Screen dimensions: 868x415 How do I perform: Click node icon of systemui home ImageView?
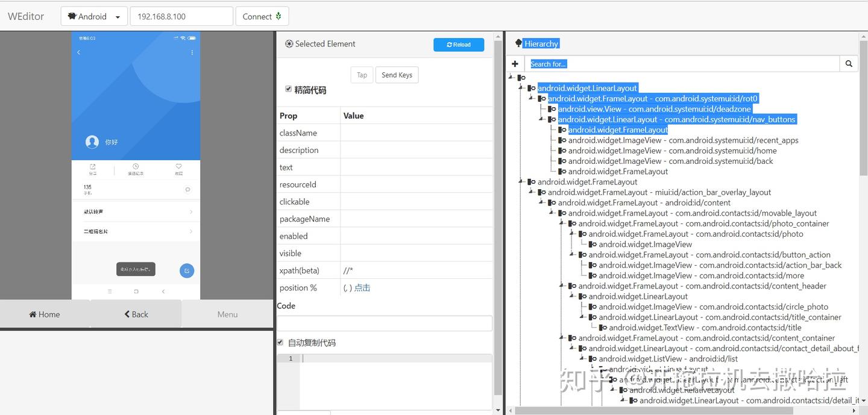[562, 151]
